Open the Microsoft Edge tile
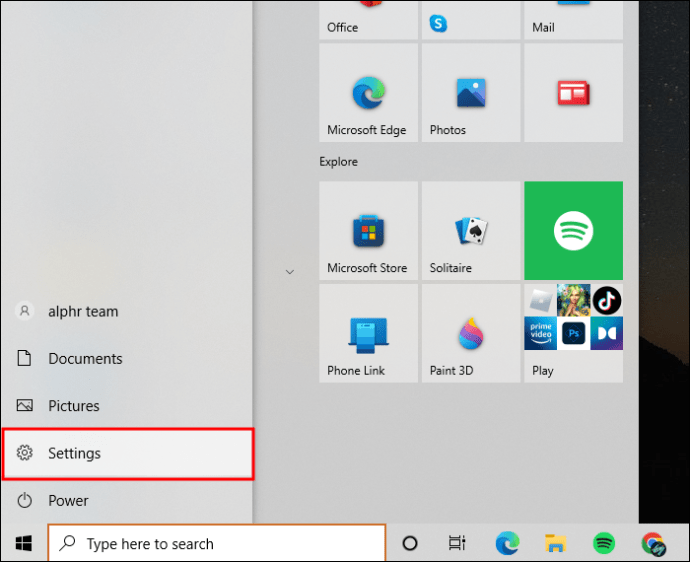 368,92
